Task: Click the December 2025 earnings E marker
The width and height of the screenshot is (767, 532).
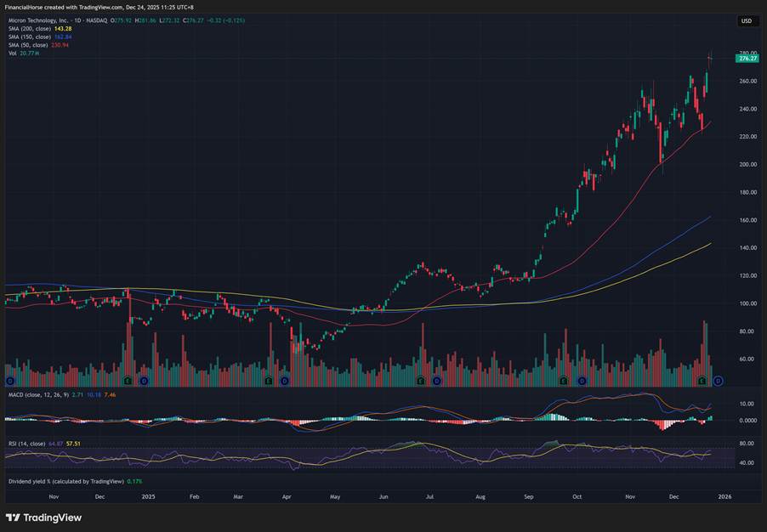Action: click(702, 381)
